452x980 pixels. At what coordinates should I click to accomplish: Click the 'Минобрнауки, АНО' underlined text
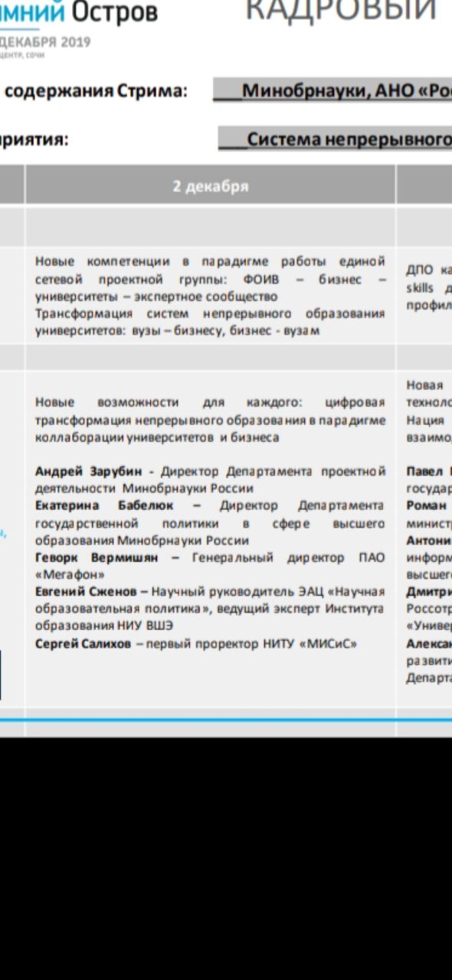pos(327,91)
